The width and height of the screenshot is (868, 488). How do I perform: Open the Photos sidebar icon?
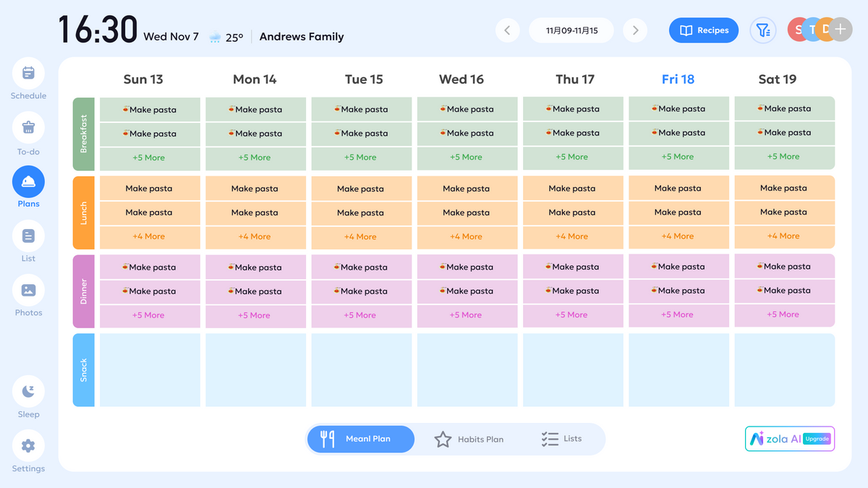pyautogui.click(x=28, y=290)
